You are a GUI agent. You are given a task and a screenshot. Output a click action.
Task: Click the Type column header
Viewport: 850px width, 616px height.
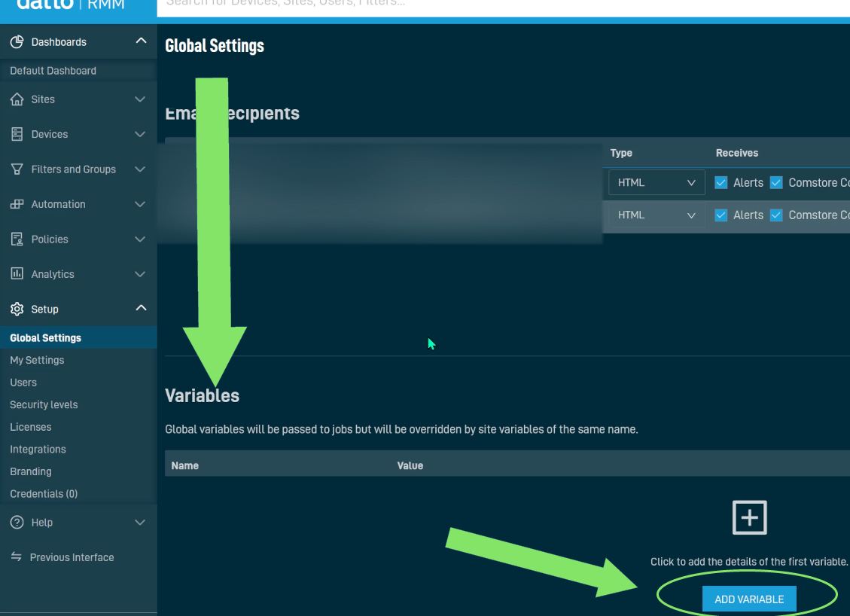click(621, 153)
